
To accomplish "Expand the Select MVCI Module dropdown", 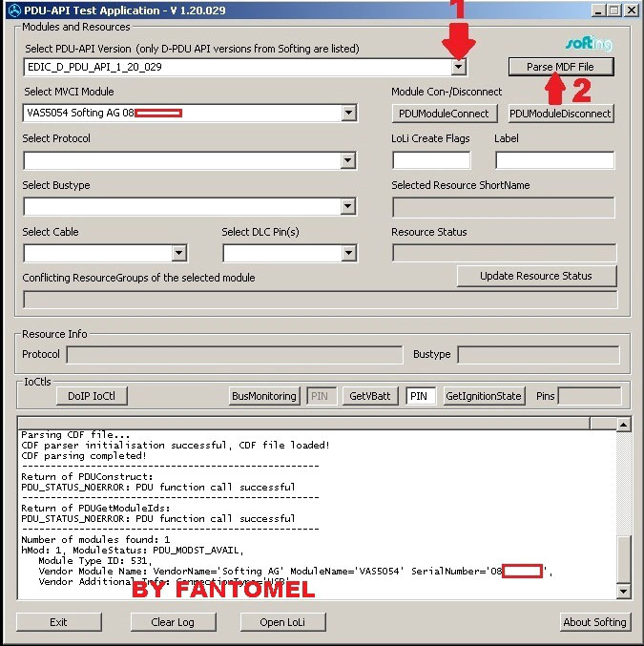I will 348,113.
